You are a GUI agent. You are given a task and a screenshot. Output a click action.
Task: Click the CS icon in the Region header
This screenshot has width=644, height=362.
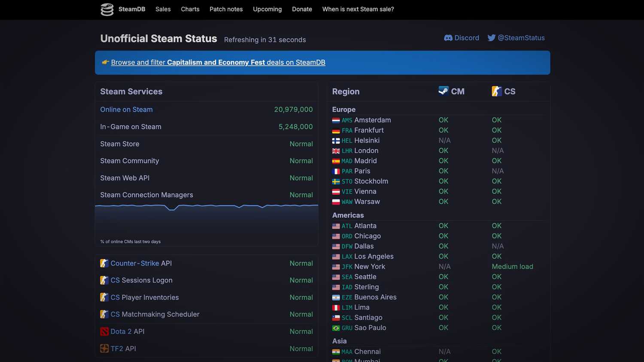tap(497, 91)
